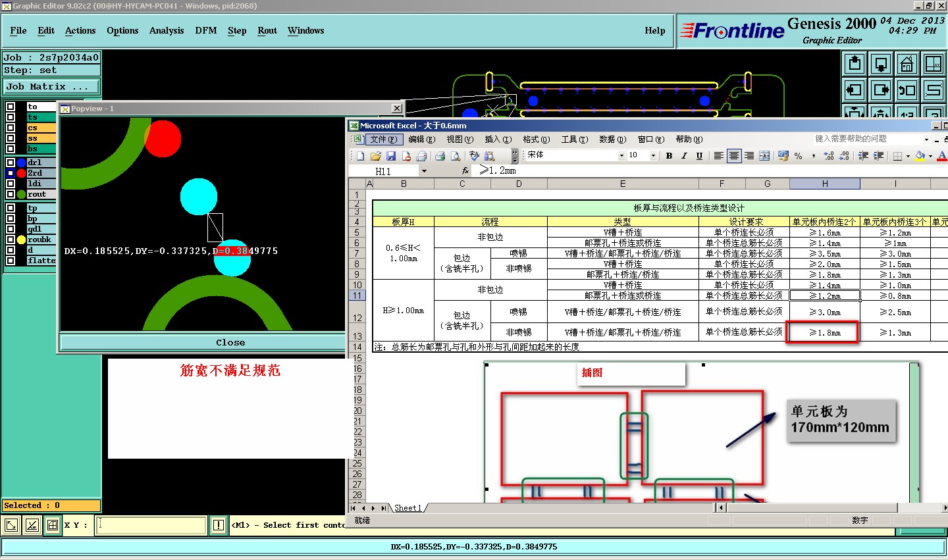Click the red color swatch of 2rd layer
The width and height of the screenshot is (948, 560).
point(21,173)
